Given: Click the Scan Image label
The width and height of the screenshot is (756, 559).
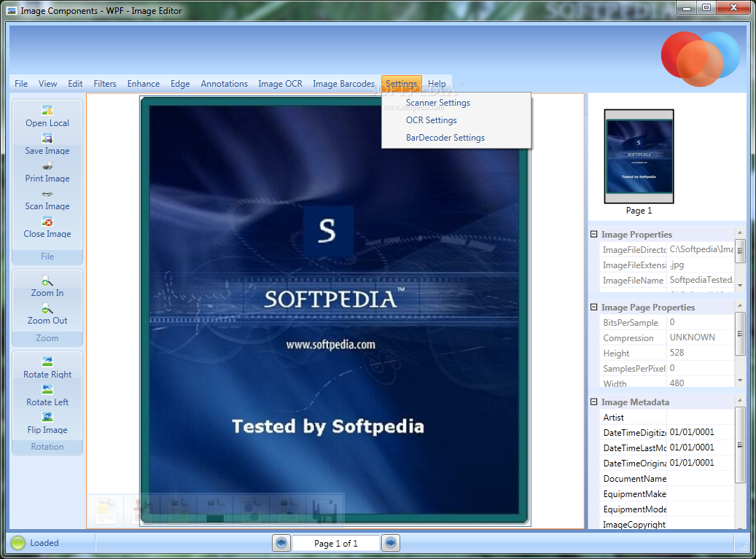Looking at the screenshot, I should [x=47, y=206].
